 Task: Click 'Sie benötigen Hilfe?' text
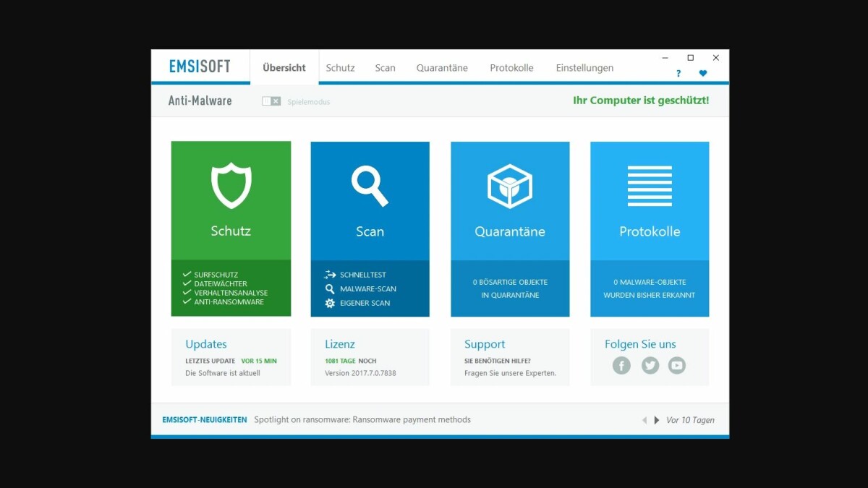(498, 361)
